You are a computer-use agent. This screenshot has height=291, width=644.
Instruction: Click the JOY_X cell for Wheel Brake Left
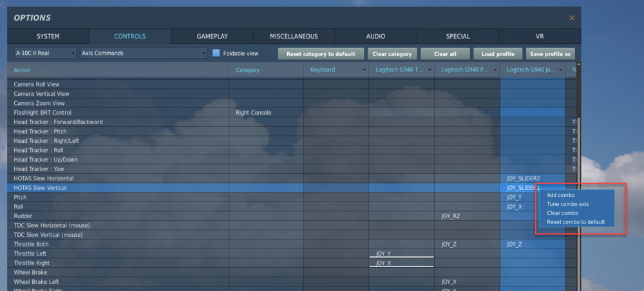[x=467, y=282]
